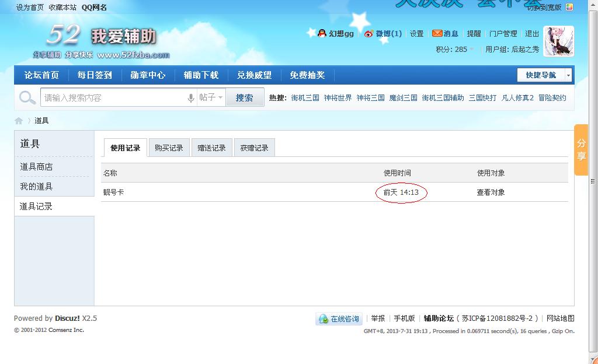Click hot search 冒险契约
Screen dimensions: 598x364
click(552, 98)
